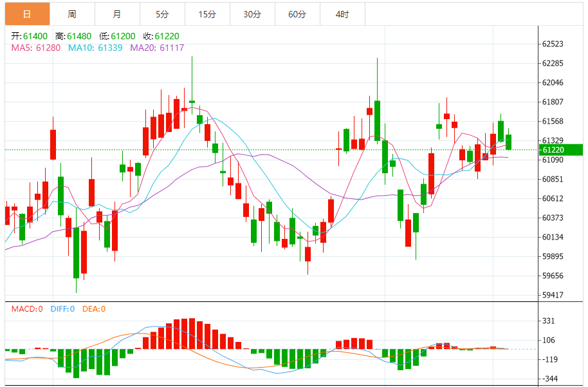588x387 pixels.
Task: Click price axis label 62046
Action: click(553, 82)
